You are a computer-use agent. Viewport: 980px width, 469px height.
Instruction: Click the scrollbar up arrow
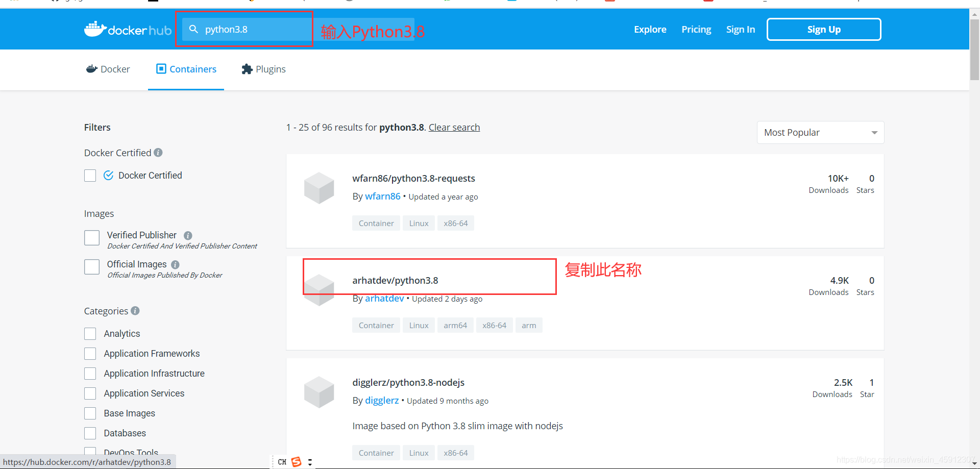(x=974, y=14)
